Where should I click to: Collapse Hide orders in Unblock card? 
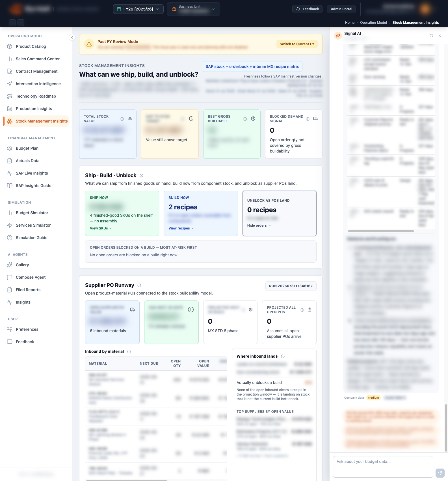pos(259,226)
